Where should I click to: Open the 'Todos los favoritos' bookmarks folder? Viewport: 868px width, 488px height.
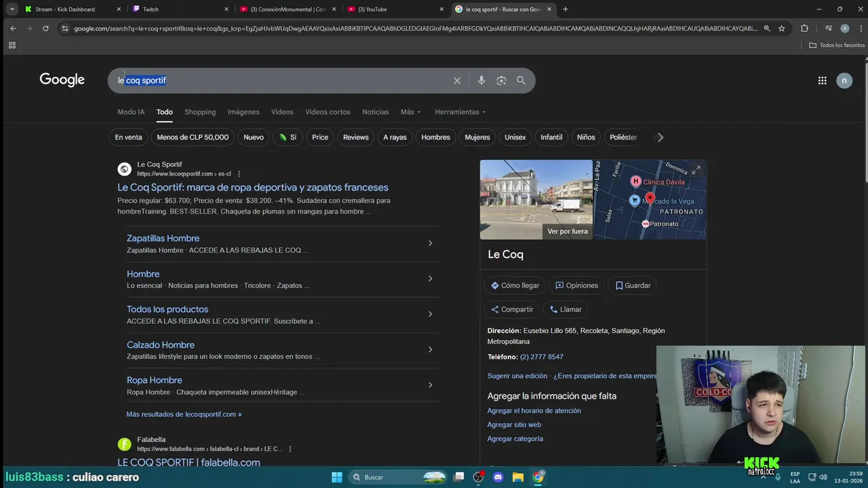click(837, 45)
